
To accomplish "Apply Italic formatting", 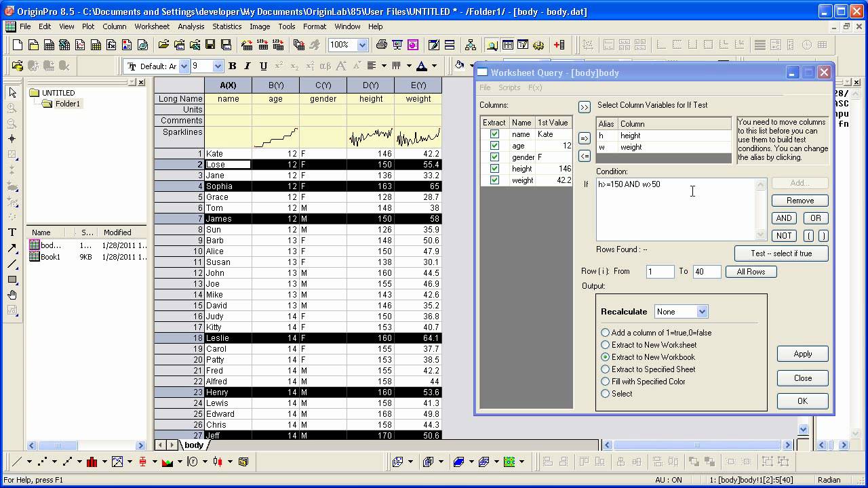I will [x=248, y=66].
